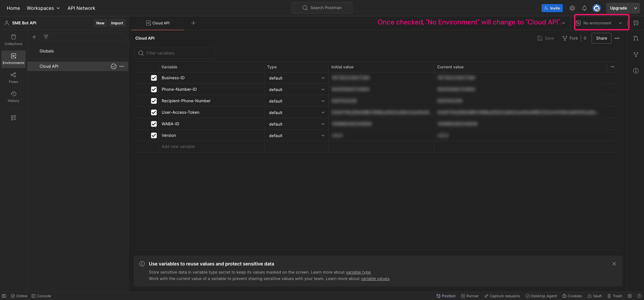Open the Collections sidebar panel
Viewport: 644px width, 300px height.
tap(14, 40)
